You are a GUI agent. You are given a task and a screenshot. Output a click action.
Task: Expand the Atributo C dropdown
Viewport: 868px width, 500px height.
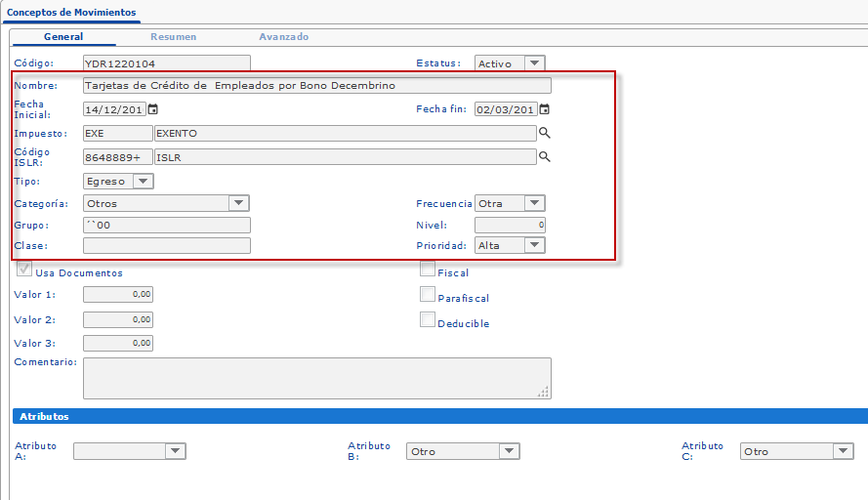(797, 451)
